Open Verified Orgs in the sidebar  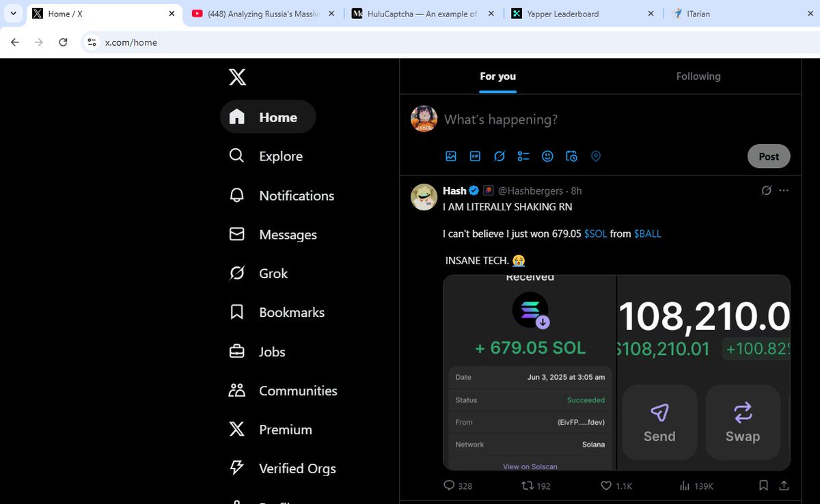coord(283,468)
